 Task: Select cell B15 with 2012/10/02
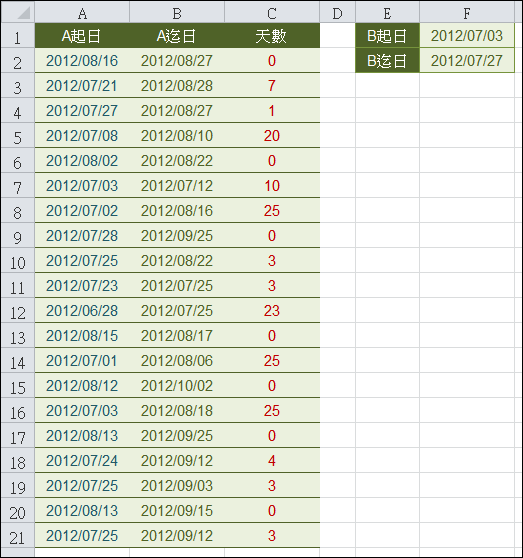tap(177, 386)
